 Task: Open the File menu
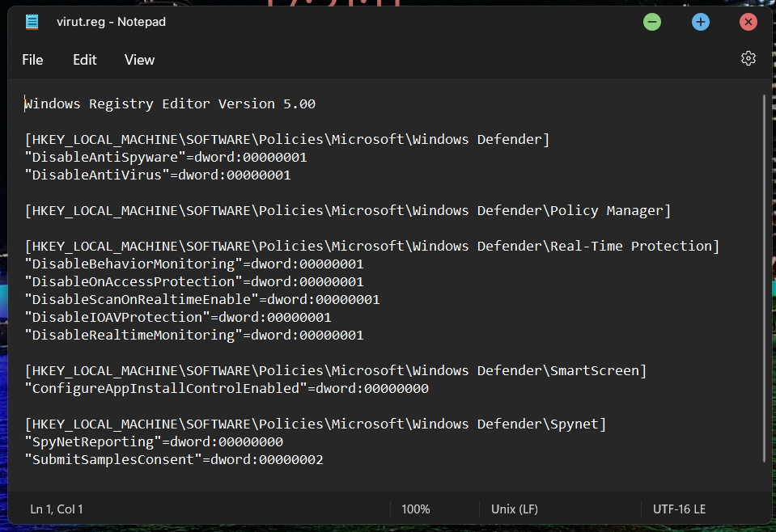tap(32, 60)
